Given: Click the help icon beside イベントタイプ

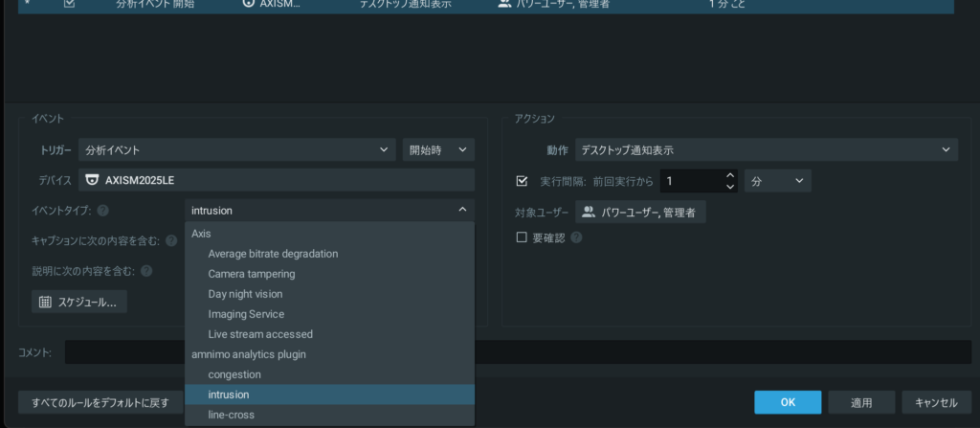Looking at the screenshot, I should tap(102, 211).
